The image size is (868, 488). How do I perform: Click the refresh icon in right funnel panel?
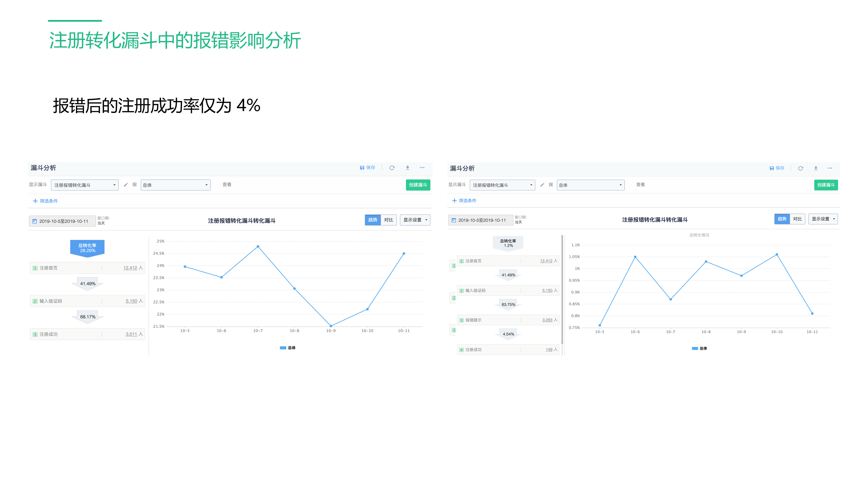(x=801, y=168)
